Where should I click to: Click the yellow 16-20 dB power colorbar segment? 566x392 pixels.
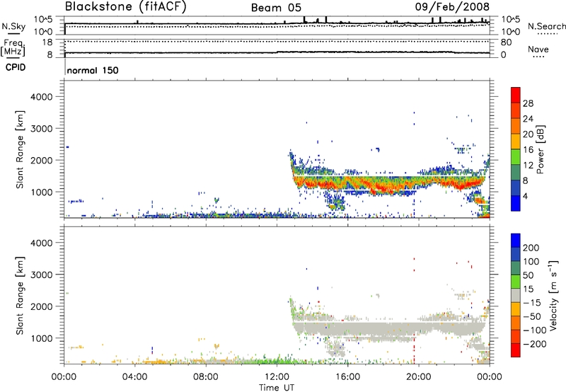pyautogui.click(x=516, y=141)
